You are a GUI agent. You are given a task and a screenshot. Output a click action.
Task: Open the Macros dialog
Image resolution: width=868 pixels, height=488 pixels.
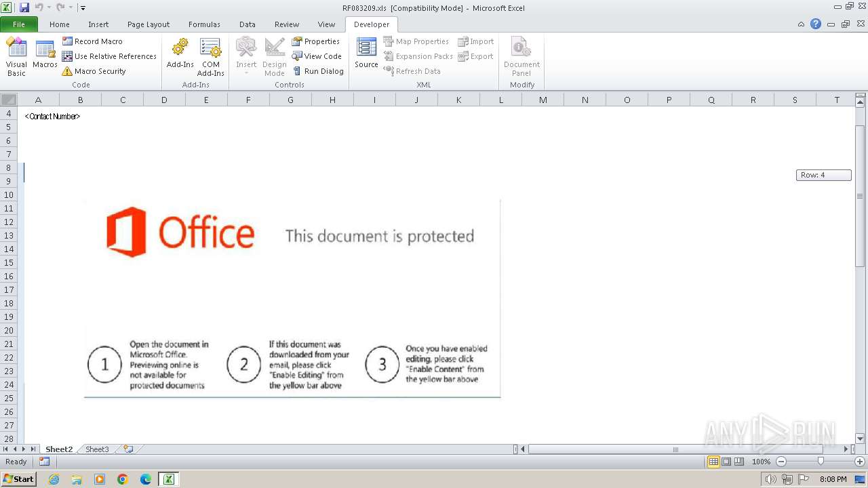(45, 54)
